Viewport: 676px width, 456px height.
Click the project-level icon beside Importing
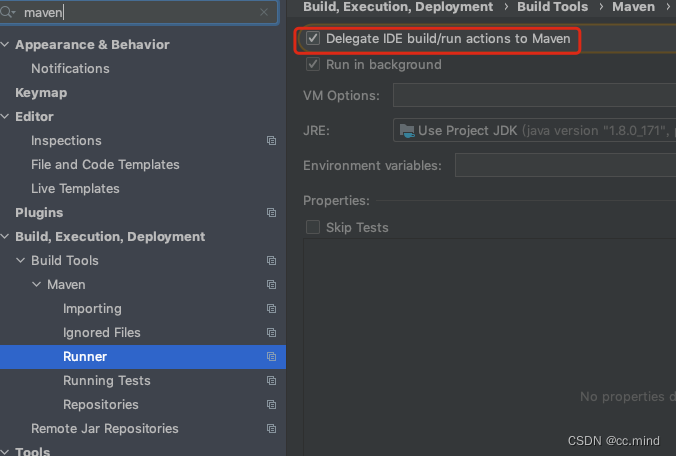pyautogui.click(x=271, y=309)
